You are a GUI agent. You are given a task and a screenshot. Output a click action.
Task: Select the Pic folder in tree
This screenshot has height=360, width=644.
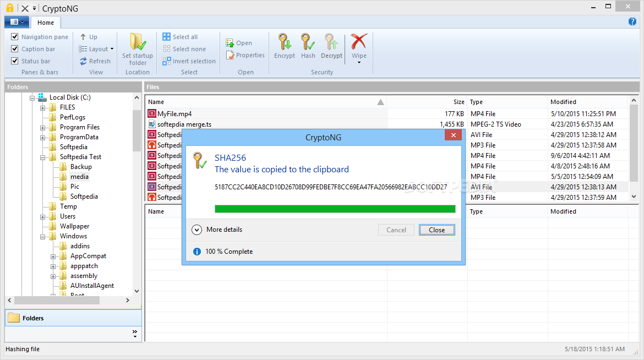click(x=75, y=187)
